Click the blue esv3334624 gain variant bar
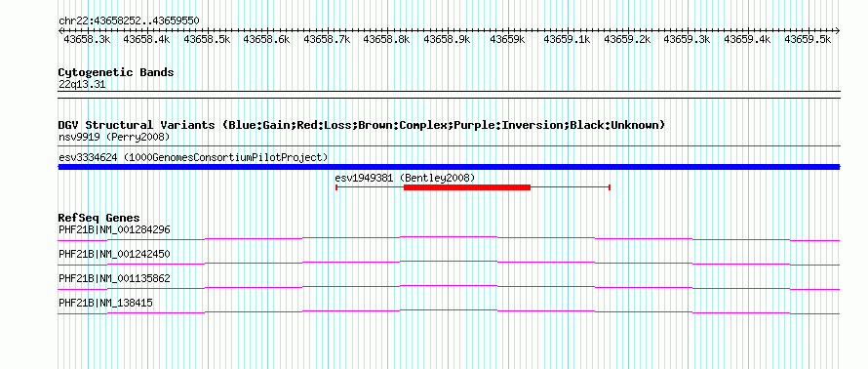Viewport: 868px width, 369px height. point(449,167)
